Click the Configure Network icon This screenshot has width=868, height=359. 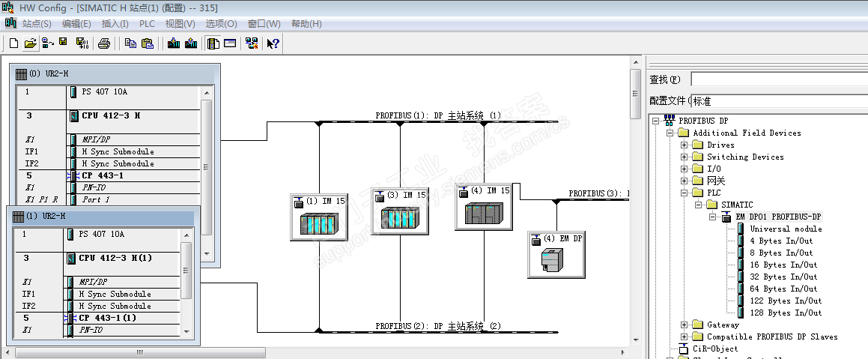click(x=252, y=43)
